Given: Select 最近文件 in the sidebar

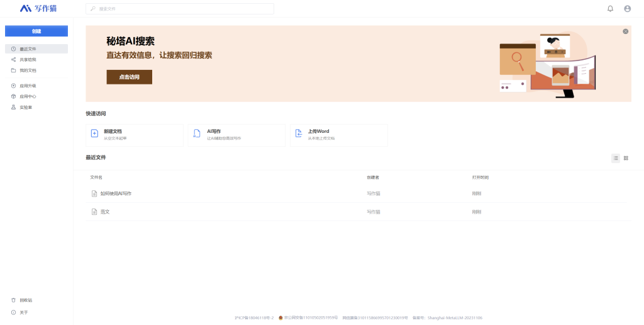Looking at the screenshot, I should [36, 49].
